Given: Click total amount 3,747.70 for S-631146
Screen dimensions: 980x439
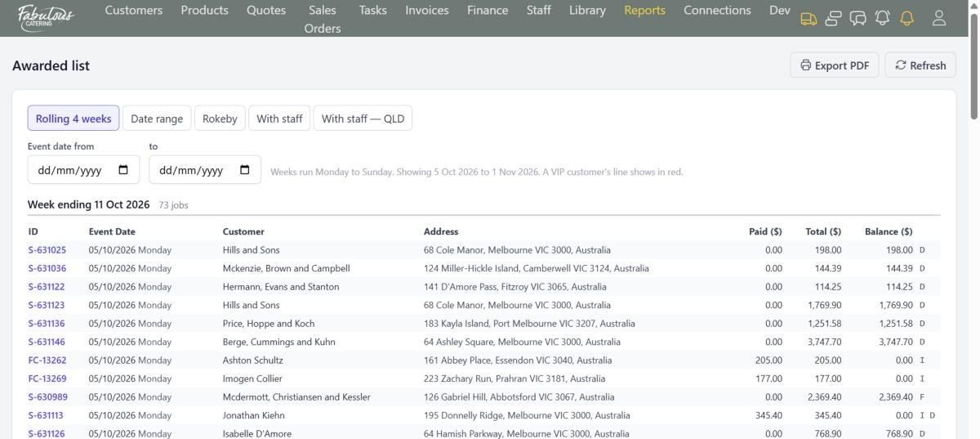Looking at the screenshot, I should [x=822, y=342].
